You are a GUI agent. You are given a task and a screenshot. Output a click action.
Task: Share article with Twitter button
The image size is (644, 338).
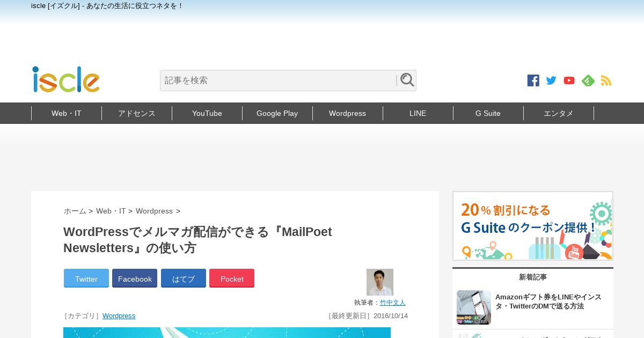pos(86,278)
